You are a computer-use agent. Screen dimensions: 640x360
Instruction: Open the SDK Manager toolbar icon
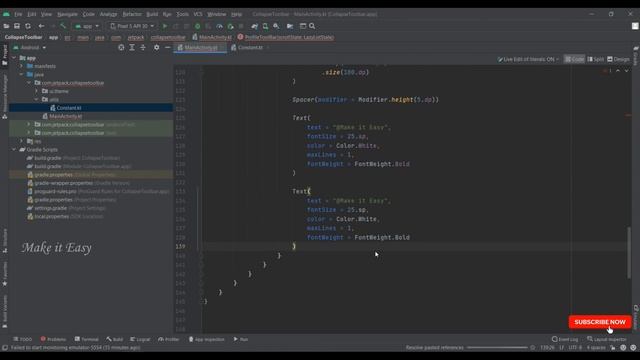276,26
